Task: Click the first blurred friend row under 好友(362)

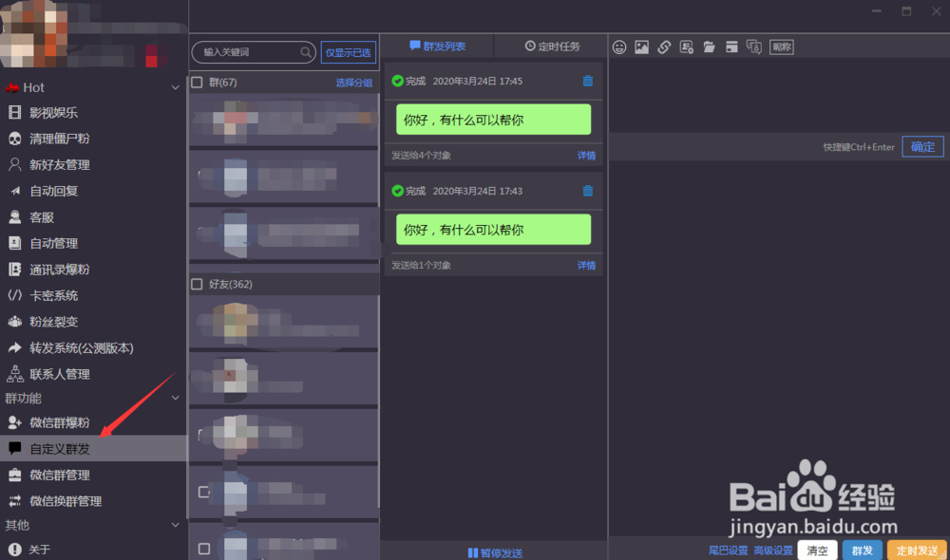Action: point(283,322)
